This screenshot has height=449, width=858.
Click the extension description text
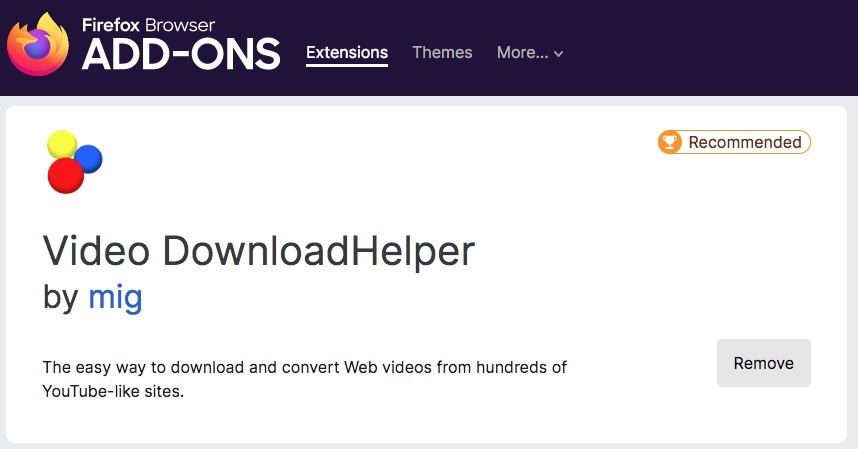(x=304, y=367)
